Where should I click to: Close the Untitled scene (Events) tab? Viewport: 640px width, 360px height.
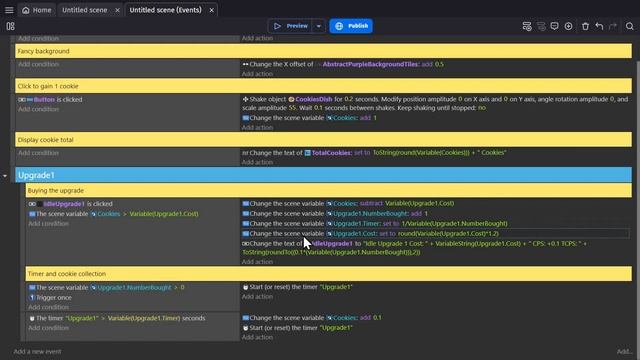click(211, 10)
